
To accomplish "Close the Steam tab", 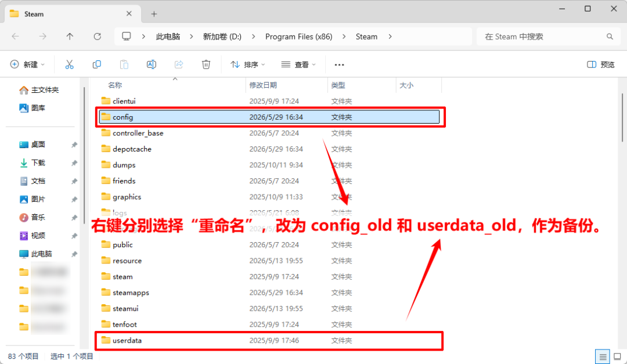I will point(129,13).
